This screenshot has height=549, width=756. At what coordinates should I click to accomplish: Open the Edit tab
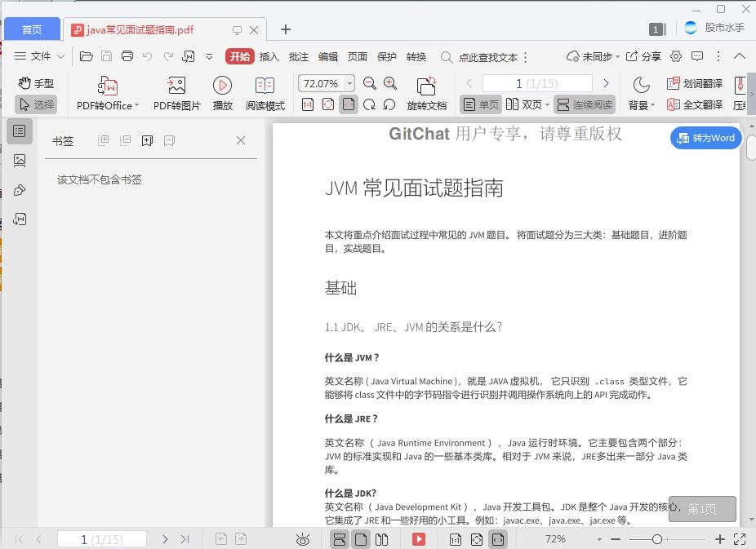tap(328, 57)
